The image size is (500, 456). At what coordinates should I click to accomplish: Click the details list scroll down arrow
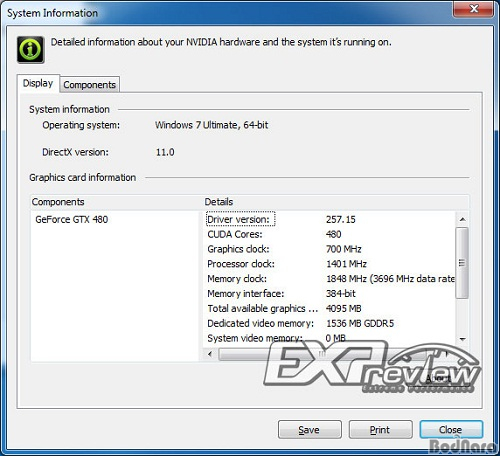(462, 339)
